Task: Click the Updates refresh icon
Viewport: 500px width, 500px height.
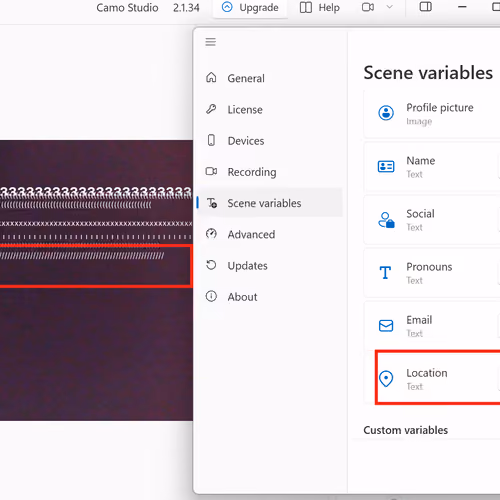Action: click(x=211, y=265)
